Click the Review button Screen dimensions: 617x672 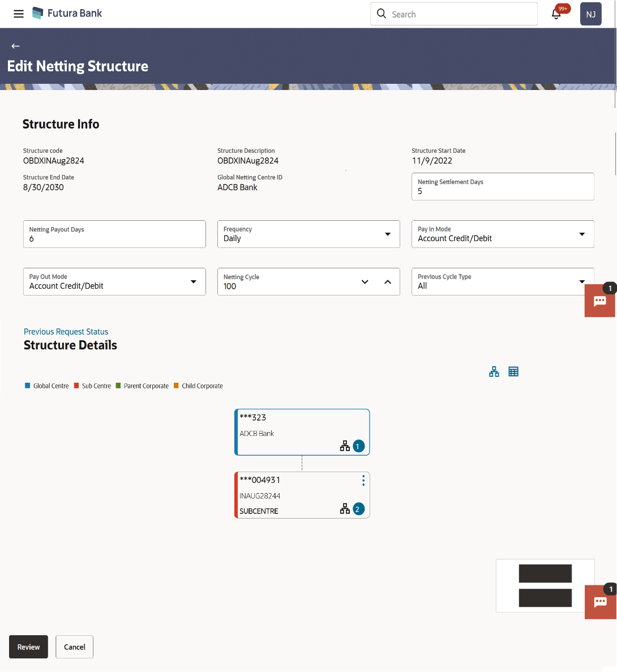click(x=28, y=647)
